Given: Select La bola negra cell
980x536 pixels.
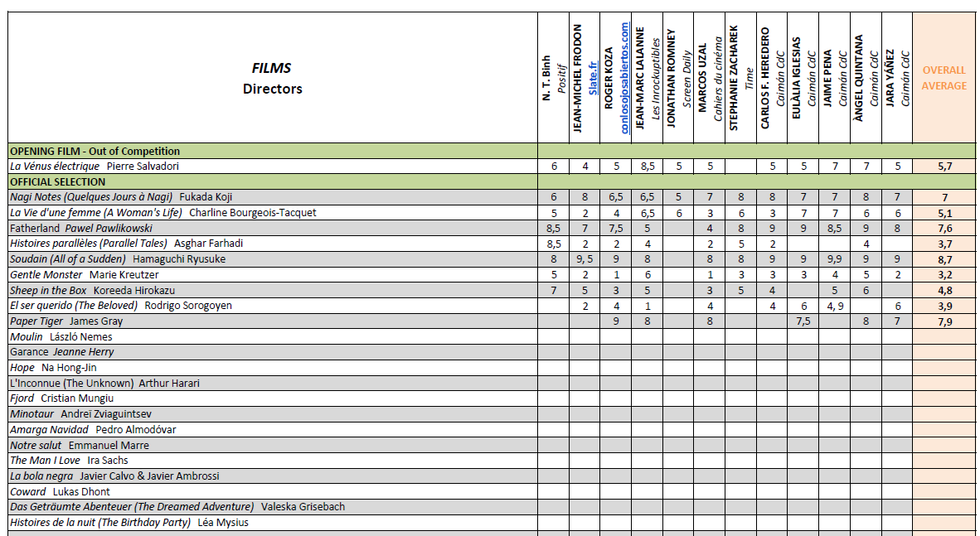Looking at the screenshot, I should 273,476.
